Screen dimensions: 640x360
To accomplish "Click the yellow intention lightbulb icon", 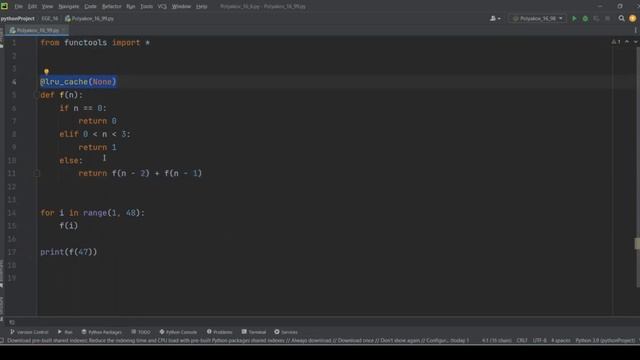I will coord(46,71).
